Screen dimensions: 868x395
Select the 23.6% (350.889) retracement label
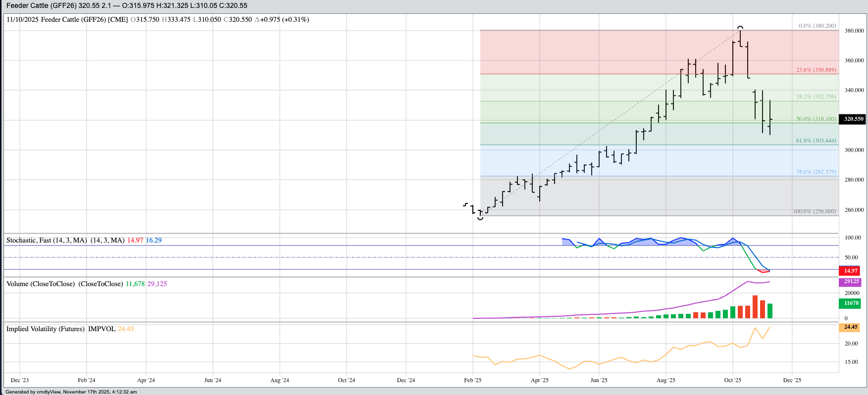coord(816,70)
